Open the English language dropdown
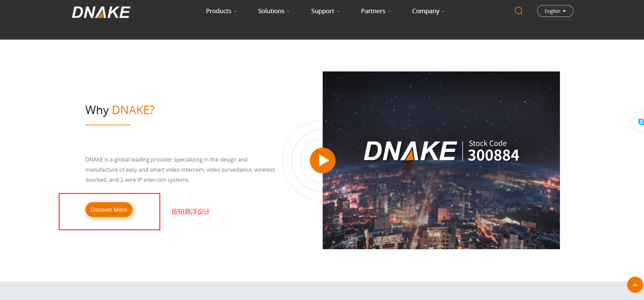 [555, 11]
